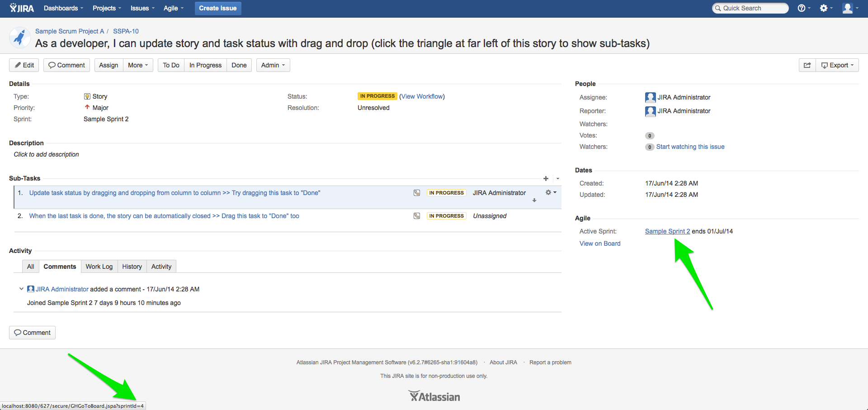Open the administration gear menu

(x=826, y=8)
